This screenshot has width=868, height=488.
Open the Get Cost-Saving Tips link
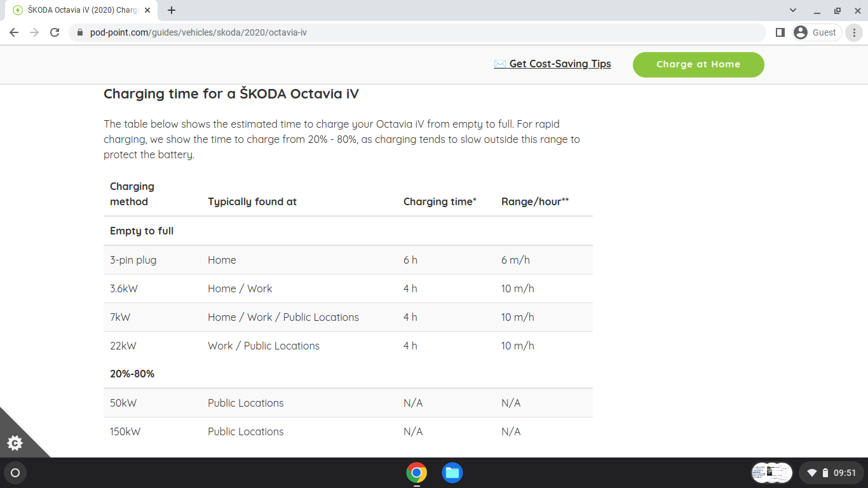(x=552, y=64)
